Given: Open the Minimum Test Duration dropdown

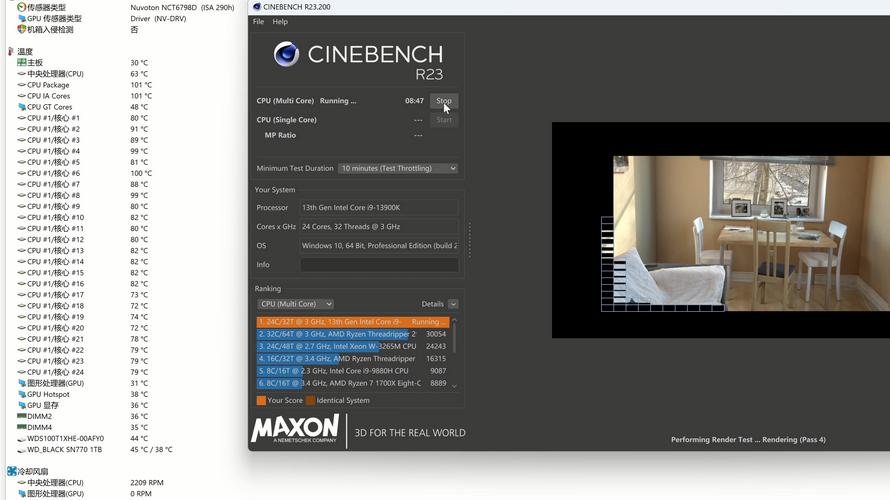Looking at the screenshot, I should click(398, 169).
